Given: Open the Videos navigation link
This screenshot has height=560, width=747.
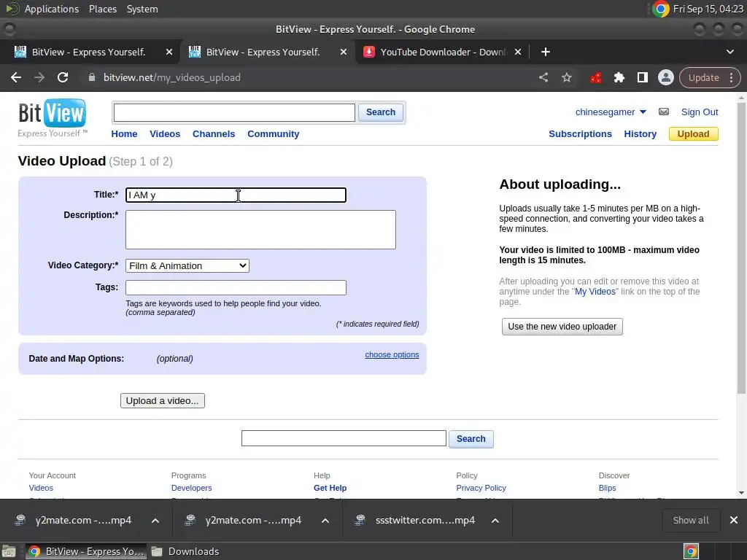Looking at the screenshot, I should point(165,134).
